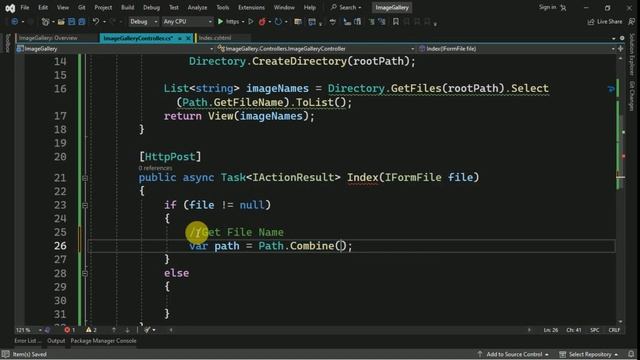
Task: Open the File menu
Action: [x=25, y=7]
